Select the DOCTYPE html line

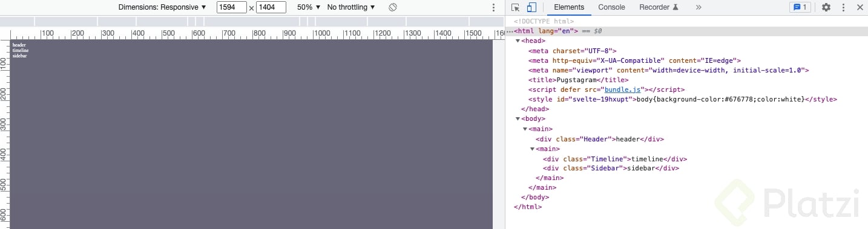point(544,21)
